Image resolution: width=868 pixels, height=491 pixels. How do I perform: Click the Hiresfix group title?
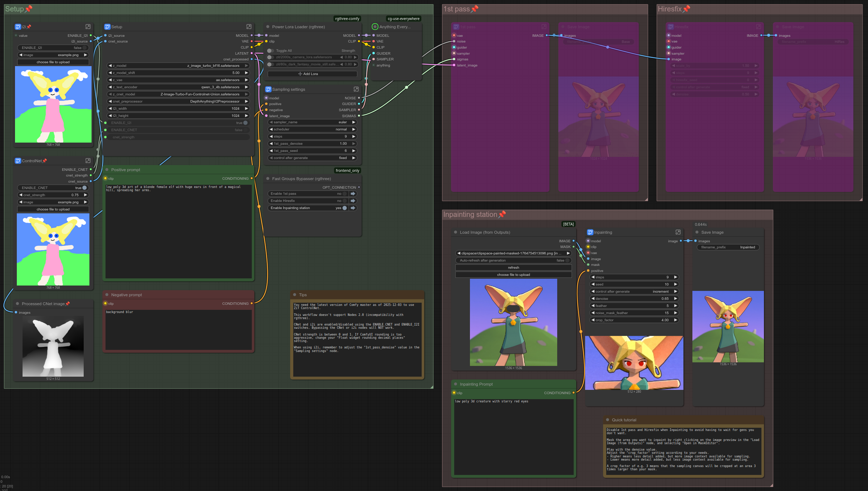point(670,9)
